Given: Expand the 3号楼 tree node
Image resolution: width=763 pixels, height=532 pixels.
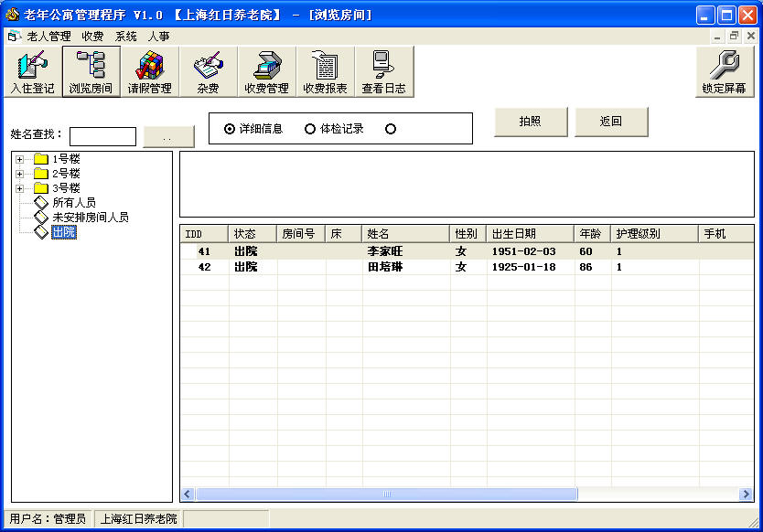Looking at the screenshot, I should (19, 188).
